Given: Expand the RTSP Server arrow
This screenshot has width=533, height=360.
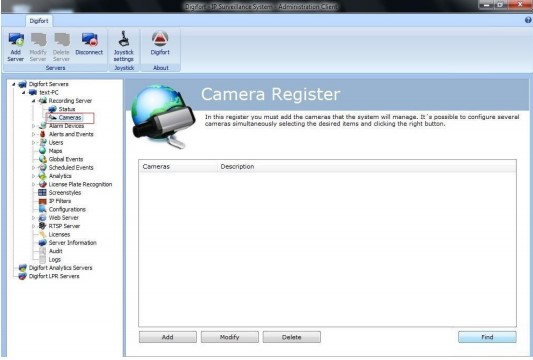Looking at the screenshot, I should point(33,226).
